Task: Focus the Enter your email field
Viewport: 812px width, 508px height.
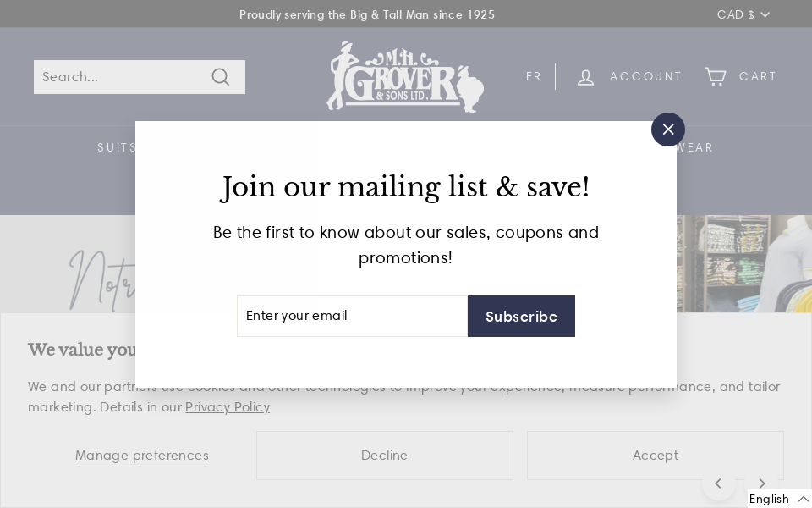Action: coord(352,316)
